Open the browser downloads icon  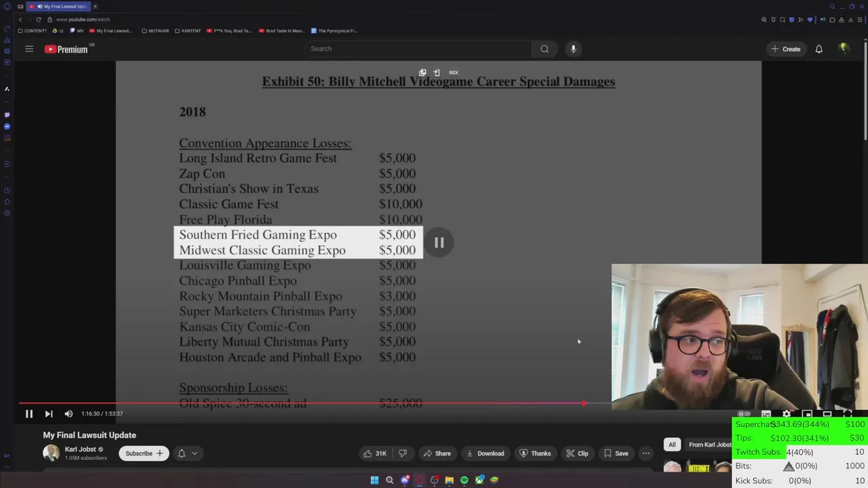[850, 20]
